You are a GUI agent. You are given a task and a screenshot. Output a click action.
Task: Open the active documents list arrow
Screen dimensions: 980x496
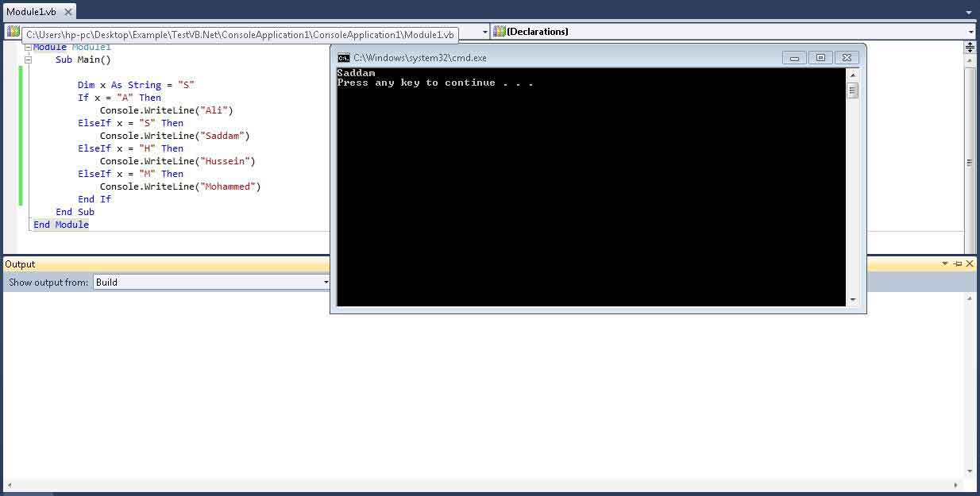click(969, 13)
